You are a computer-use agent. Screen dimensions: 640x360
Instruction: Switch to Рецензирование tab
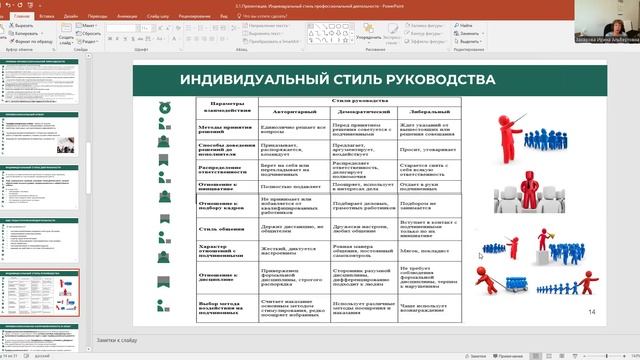(x=194, y=16)
